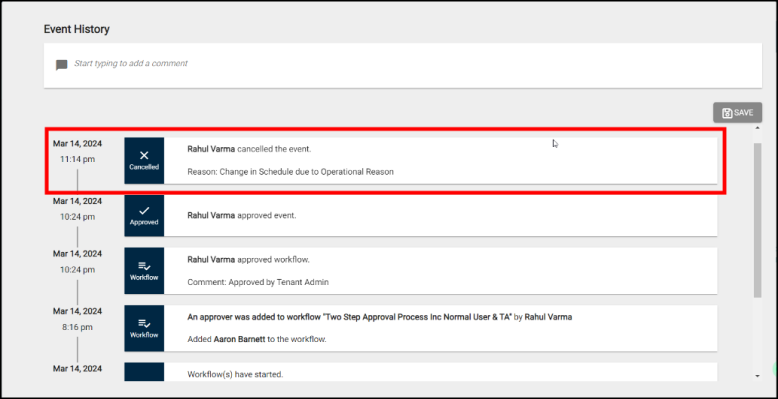Click Workflow icon for approver added entry

pyautogui.click(x=144, y=329)
